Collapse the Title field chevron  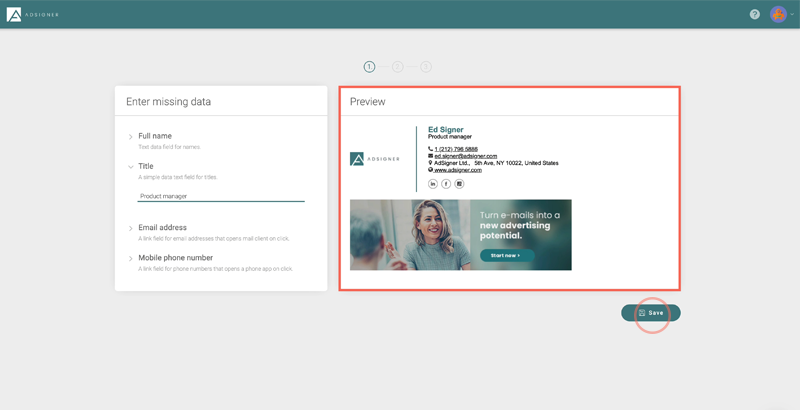(x=131, y=167)
